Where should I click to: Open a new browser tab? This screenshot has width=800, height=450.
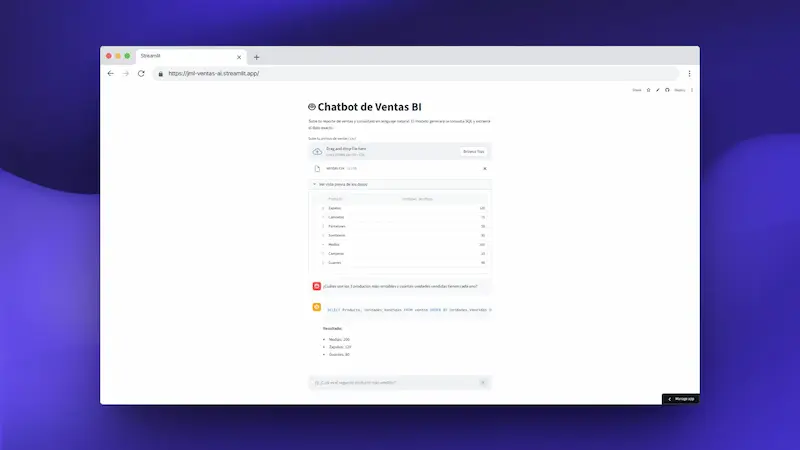(x=257, y=57)
